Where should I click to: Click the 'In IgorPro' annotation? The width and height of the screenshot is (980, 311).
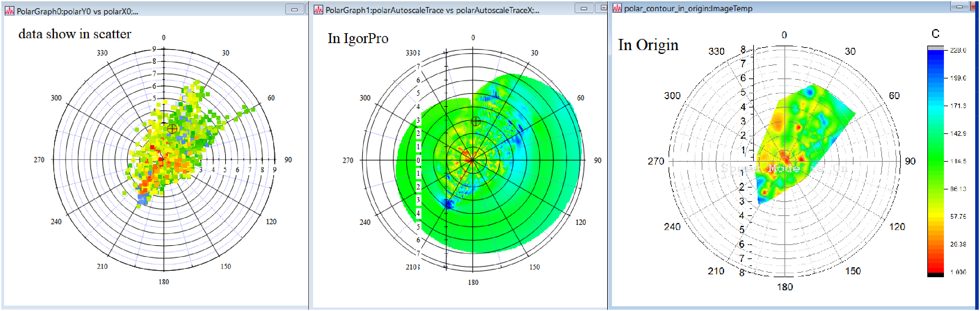coord(358,38)
